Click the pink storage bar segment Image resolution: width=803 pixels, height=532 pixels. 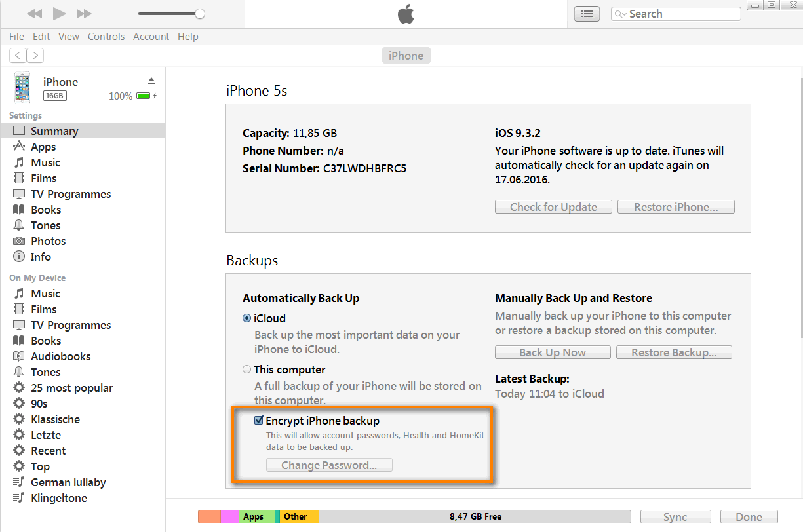coord(230,517)
